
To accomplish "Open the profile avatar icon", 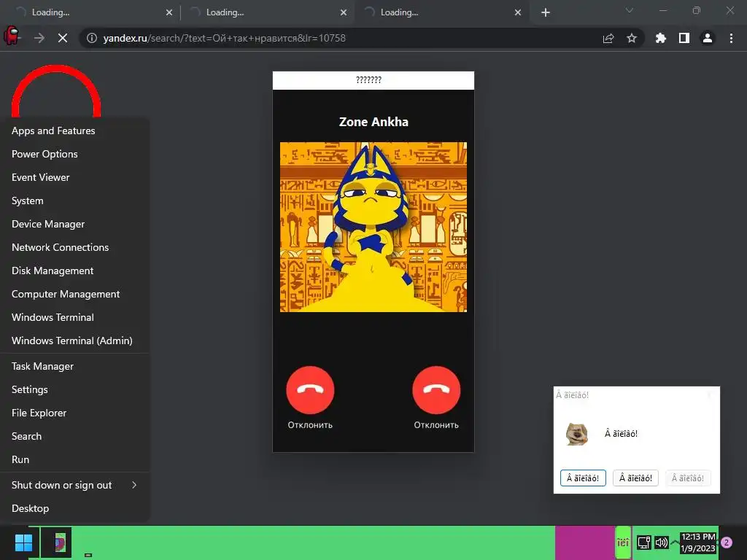I will 708,38.
